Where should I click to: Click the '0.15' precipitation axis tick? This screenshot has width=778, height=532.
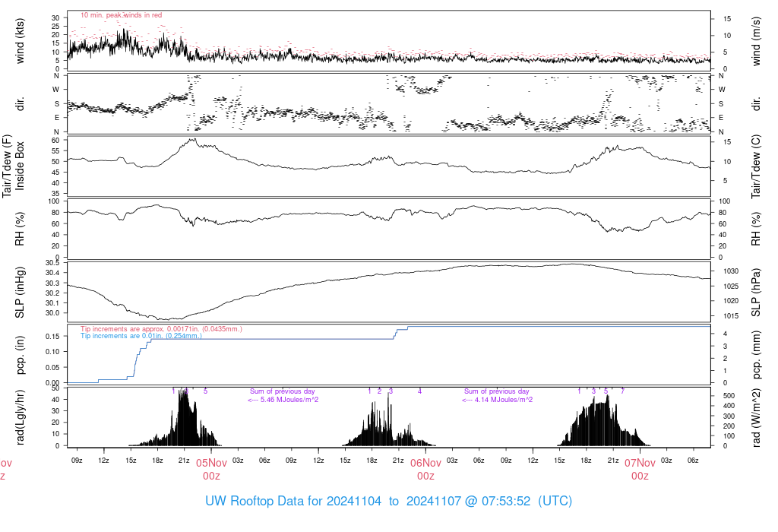tap(52, 336)
